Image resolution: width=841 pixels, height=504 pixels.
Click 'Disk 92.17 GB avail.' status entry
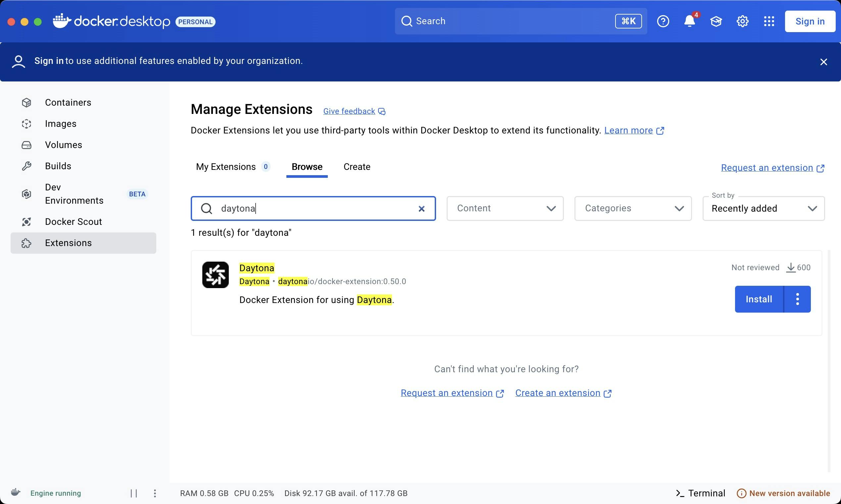[x=346, y=493]
